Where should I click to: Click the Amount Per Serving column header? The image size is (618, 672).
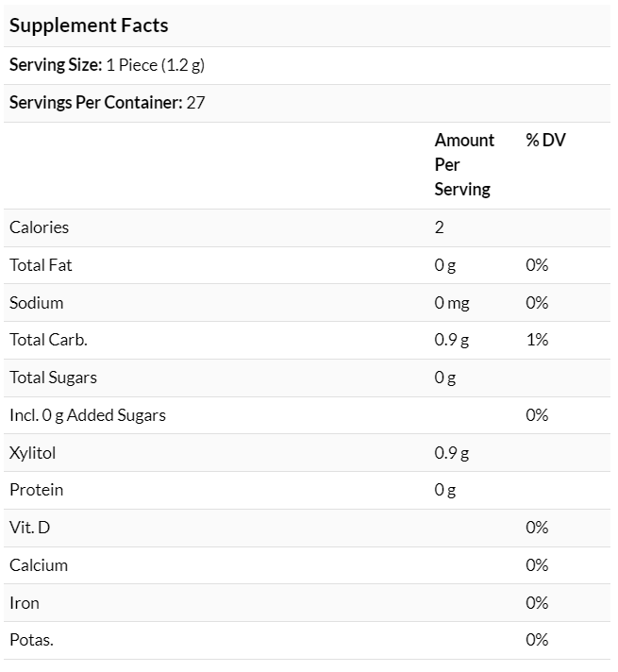[x=464, y=165]
